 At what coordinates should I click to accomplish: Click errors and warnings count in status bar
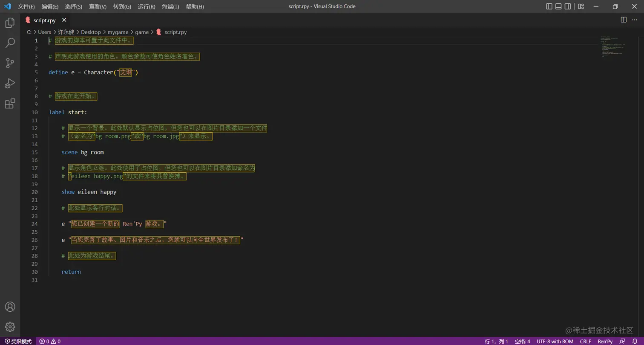pos(50,341)
